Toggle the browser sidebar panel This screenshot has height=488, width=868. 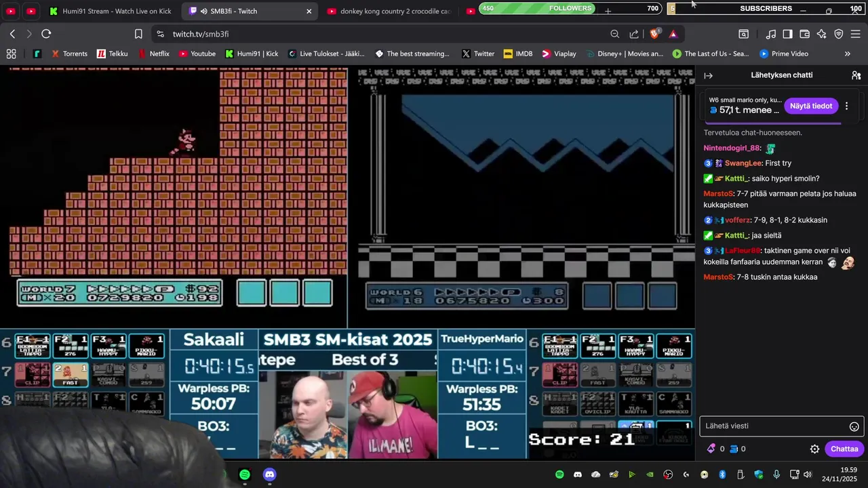[x=787, y=34]
